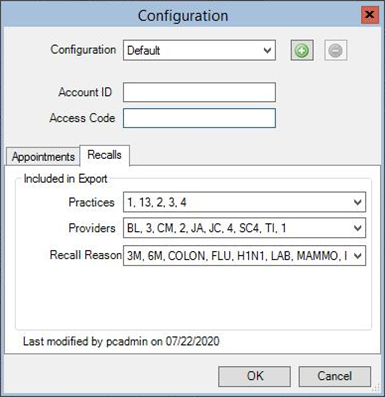
Task: Click the resize grip in dialog corner
Action: coord(377,388)
